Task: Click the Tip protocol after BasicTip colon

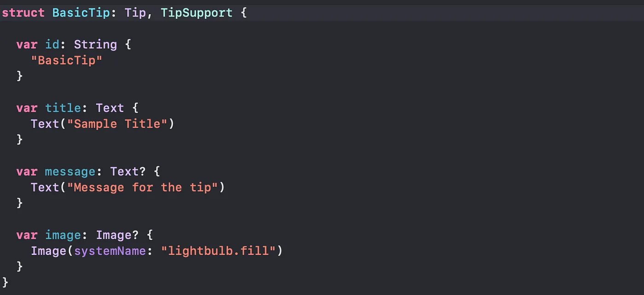Action: tap(135, 12)
